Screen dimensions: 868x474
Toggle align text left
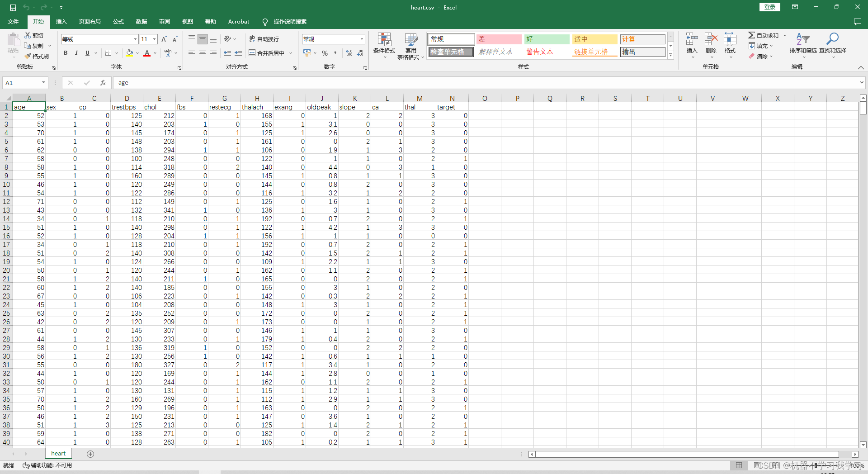(x=192, y=53)
